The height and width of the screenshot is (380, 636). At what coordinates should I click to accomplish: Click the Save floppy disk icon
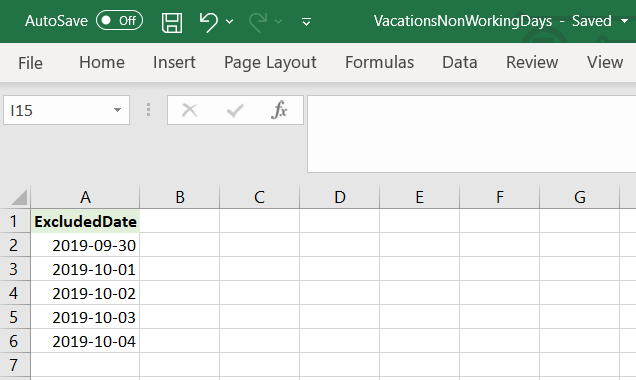pos(172,22)
